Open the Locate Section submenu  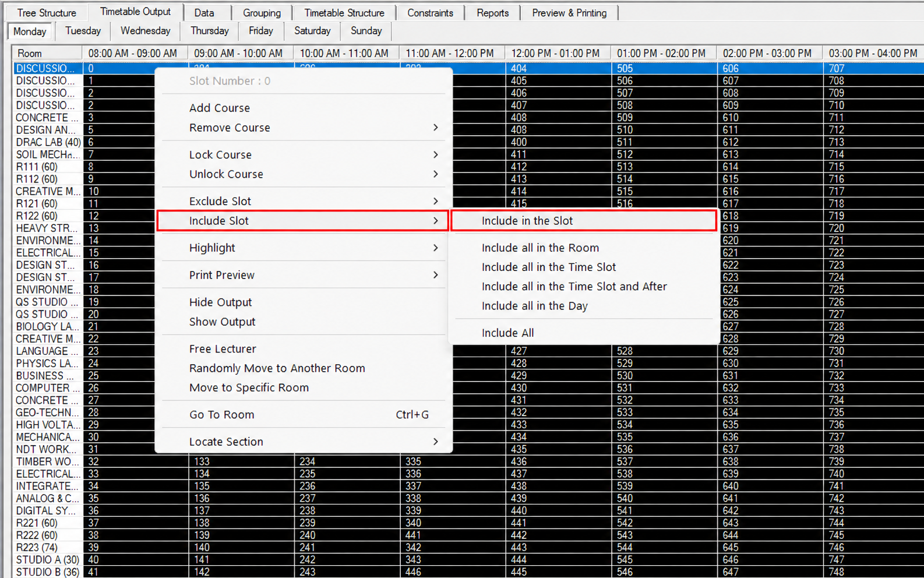click(x=304, y=442)
